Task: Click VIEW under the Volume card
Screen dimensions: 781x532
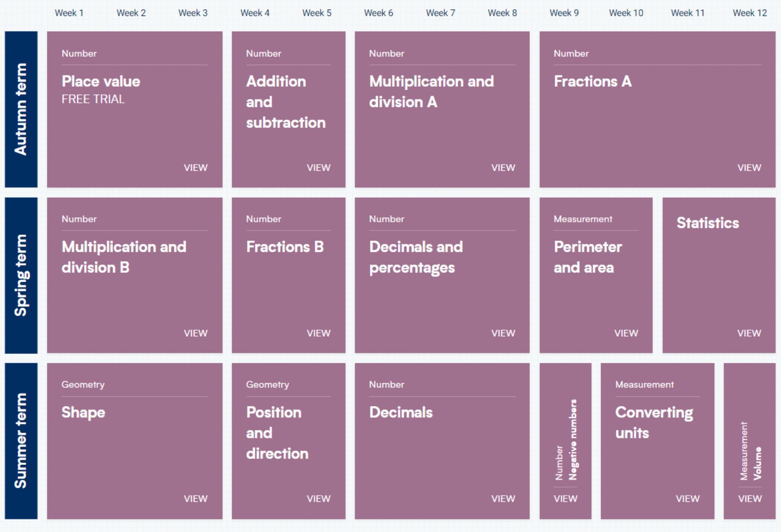Action: [750, 499]
